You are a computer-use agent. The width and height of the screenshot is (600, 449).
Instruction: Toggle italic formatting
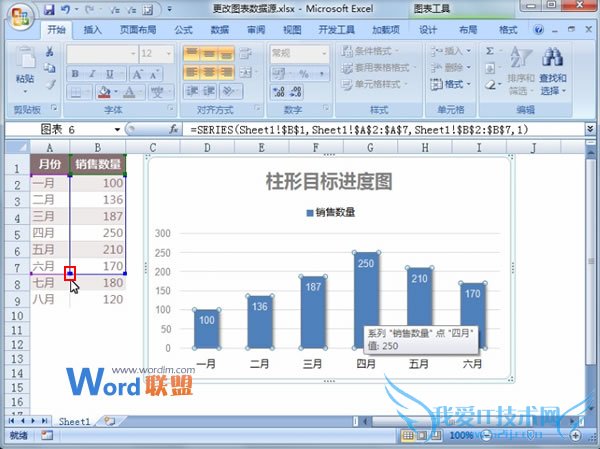[x=92, y=74]
